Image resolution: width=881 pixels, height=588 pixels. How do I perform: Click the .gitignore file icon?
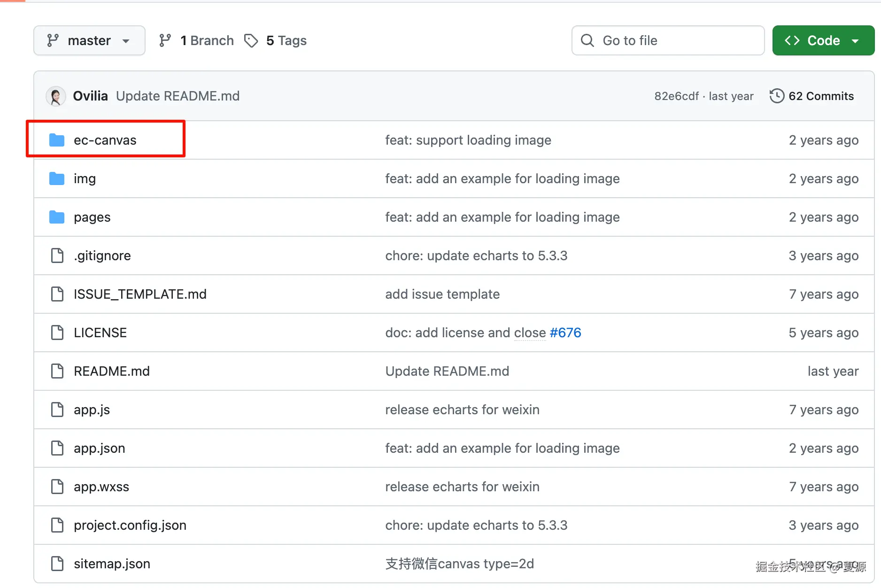click(57, 255)
